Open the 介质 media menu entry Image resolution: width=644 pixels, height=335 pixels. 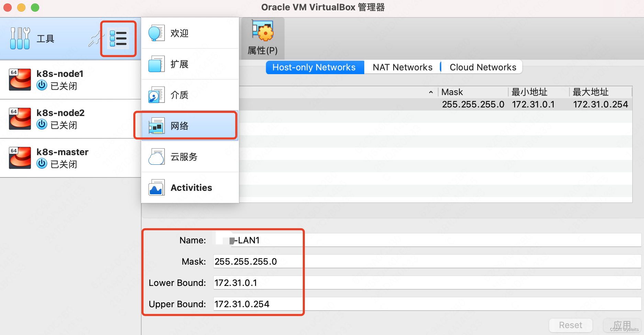pyautogui.click(x=190, y=95)
